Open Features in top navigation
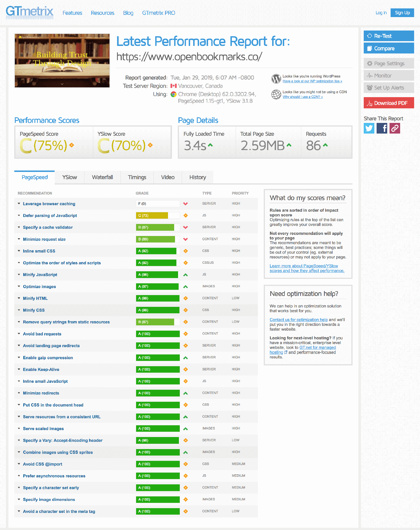Viewport: 420px width, 530px height. [x=72, y=13]
